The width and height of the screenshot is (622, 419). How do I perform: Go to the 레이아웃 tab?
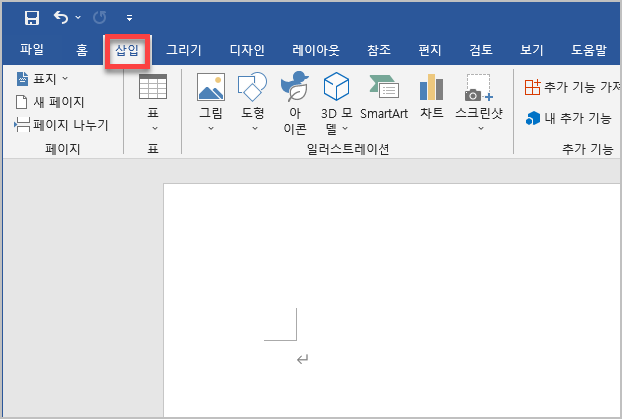point(316,50)
